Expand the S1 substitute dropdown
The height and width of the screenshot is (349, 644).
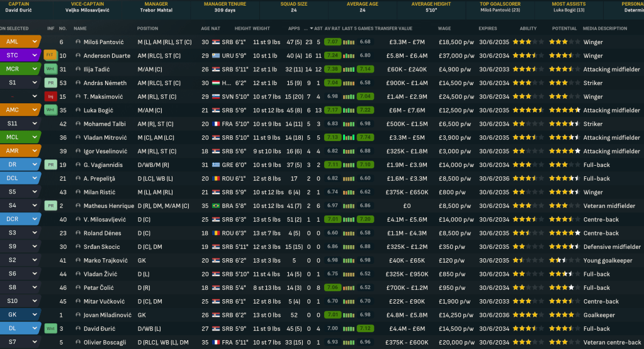pyautogui.click(x=35, y=83)
